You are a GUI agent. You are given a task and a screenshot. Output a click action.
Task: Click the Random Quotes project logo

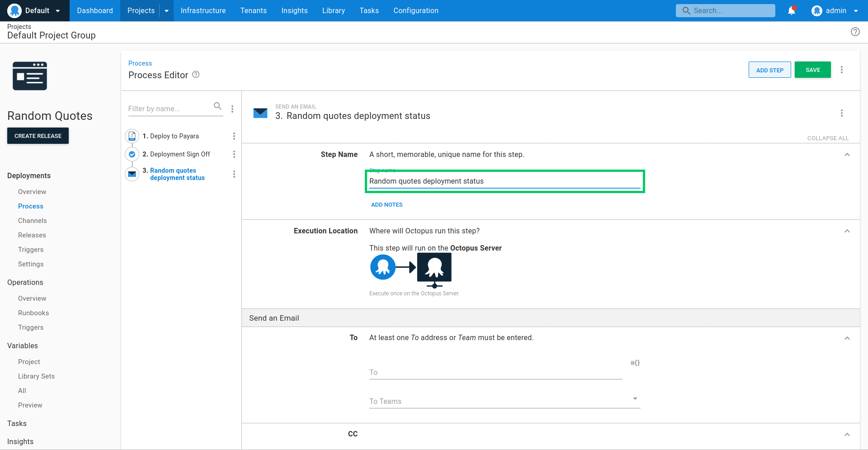tap(30, 76)
